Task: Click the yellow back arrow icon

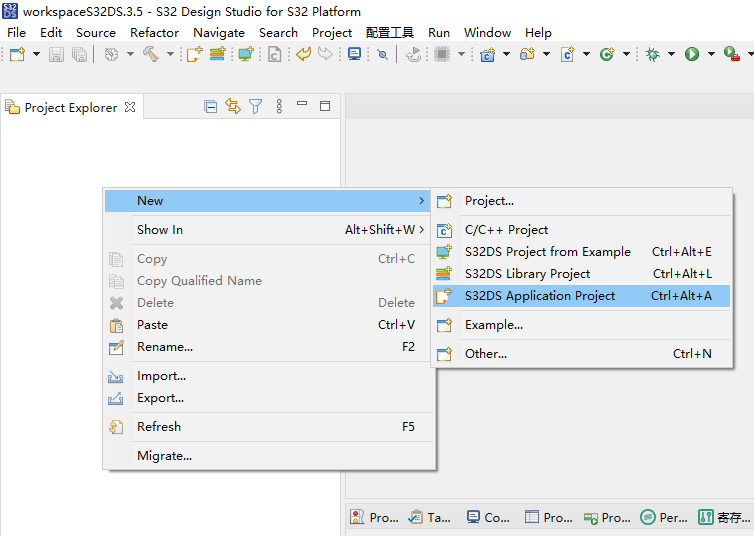Action: click(303, 54)
